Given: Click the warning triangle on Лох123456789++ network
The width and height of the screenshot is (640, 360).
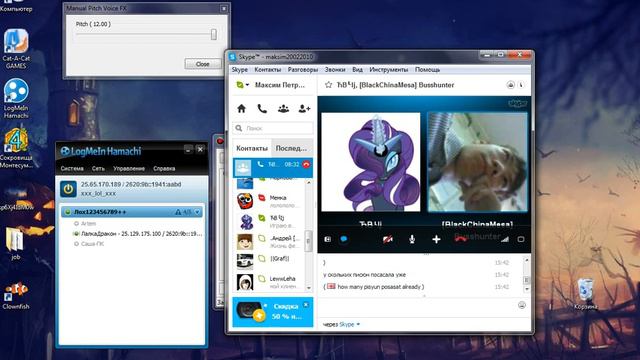Looking at the screenshot, I should coord(178,212).
